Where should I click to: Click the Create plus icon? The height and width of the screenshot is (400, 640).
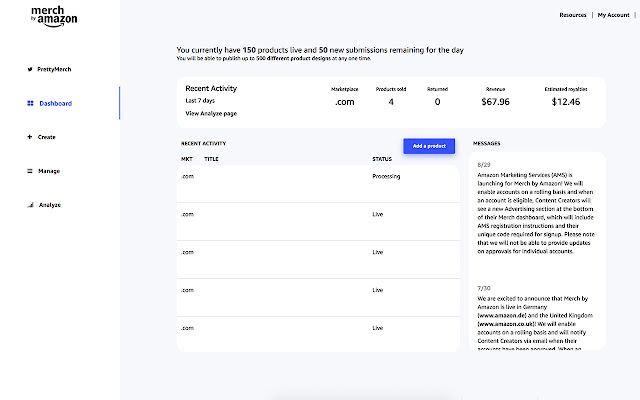tap(29, 137)
